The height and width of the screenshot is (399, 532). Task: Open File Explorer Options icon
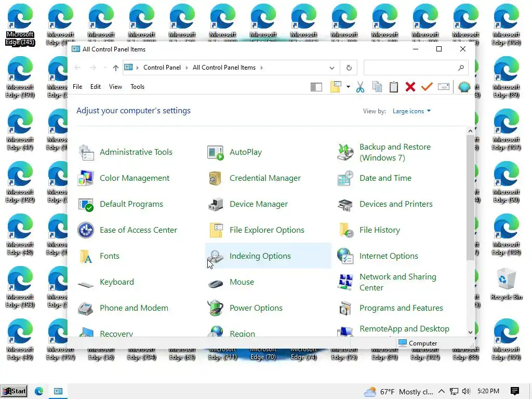[216, 230]
